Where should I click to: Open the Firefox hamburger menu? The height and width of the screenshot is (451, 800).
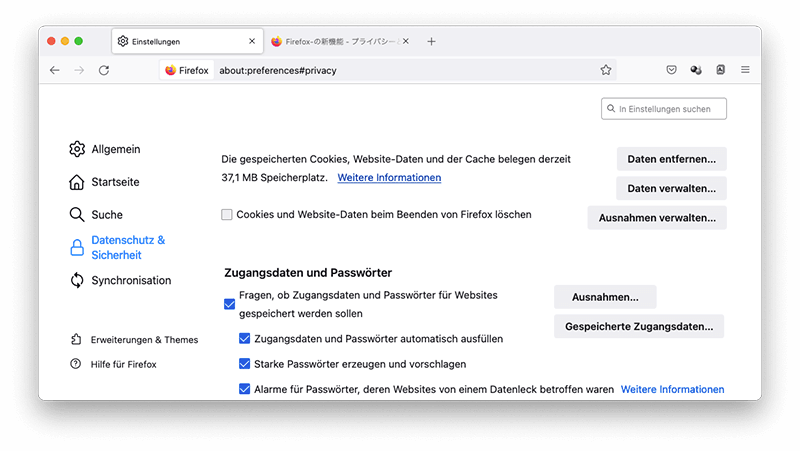point(745,70)
